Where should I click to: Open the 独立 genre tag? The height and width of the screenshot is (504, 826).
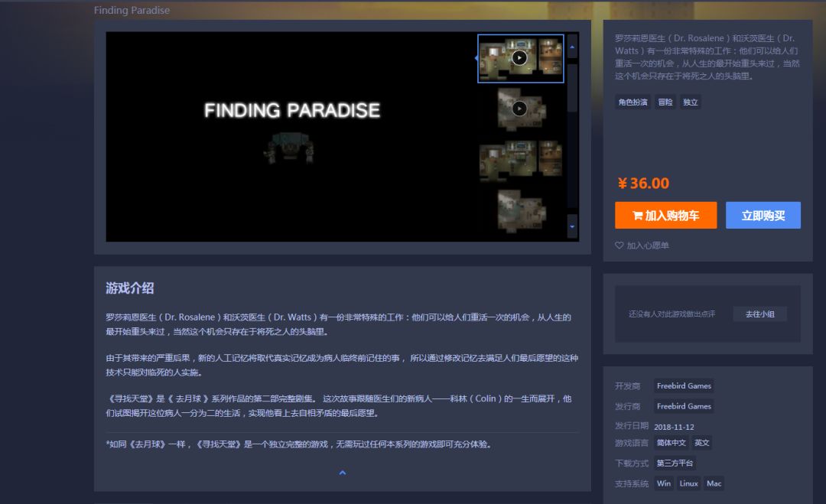pos(690,102)
